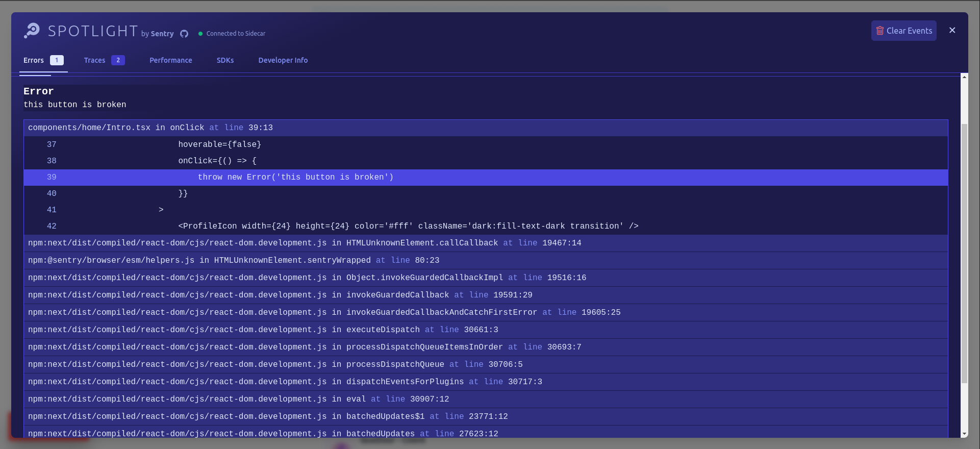The height and width of the screenshot is (449, 980).
Task: Switch to the Errors tab
Action: coord(43,60)
